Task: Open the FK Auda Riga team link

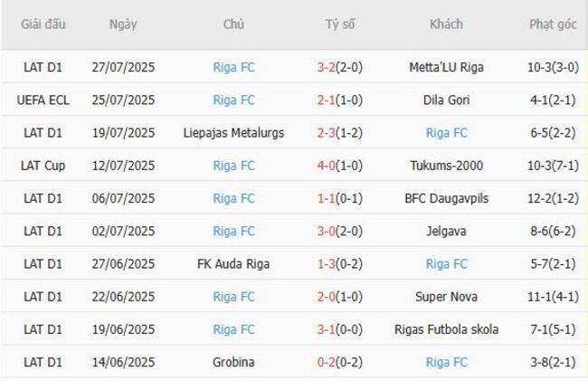Action: 233,264
